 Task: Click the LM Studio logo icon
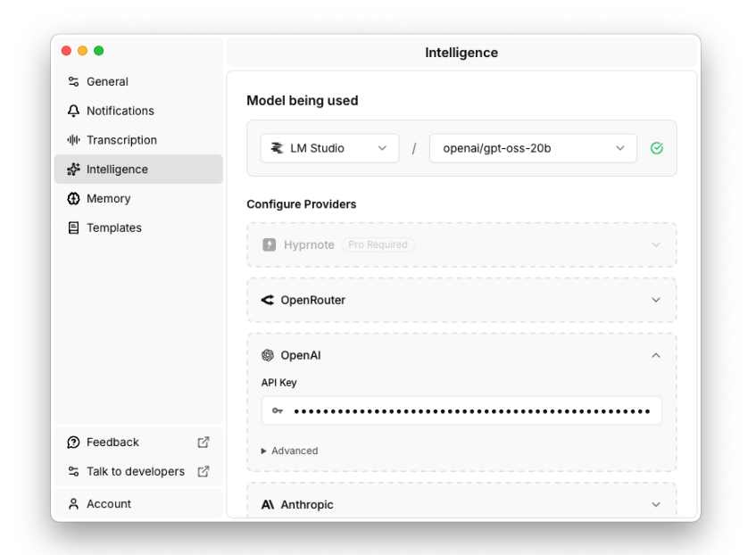pyautogui.click(x=277, y=148)
